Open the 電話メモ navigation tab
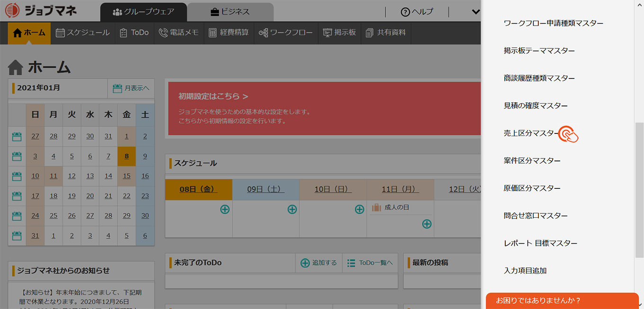This screenshot has height=309, width=644. pos(179,33)
